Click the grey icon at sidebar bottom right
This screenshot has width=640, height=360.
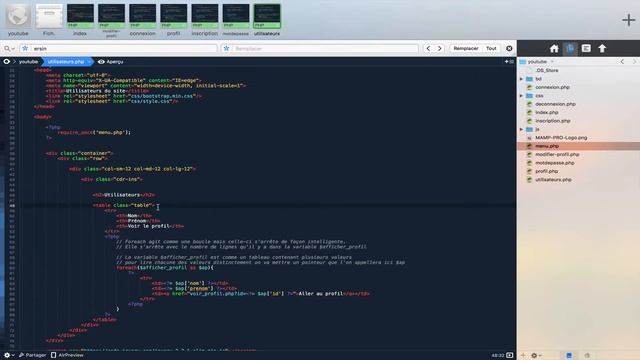click(x=587, y=356)
